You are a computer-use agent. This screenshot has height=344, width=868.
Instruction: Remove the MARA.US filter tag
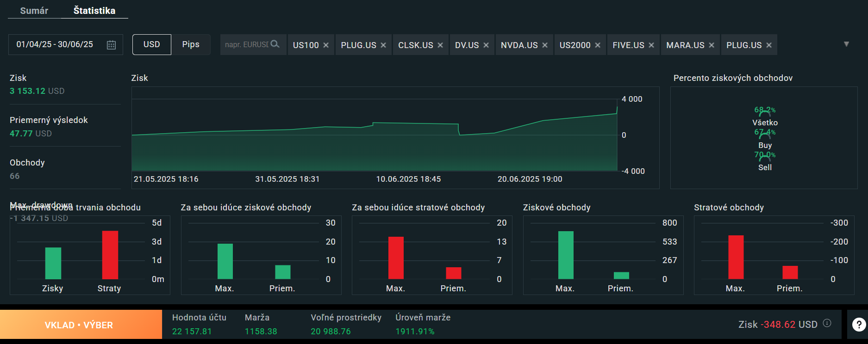712,45
